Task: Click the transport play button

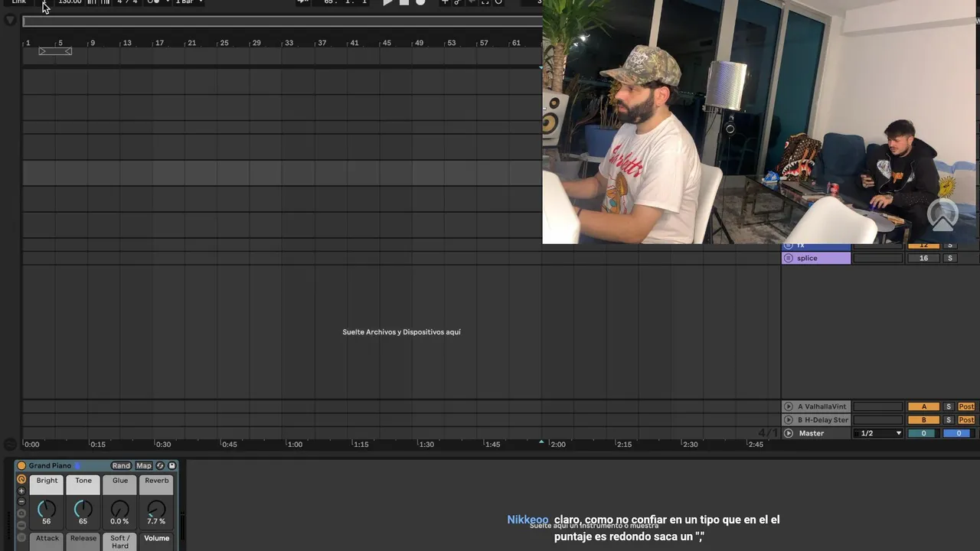Action: click(x=387, y=2)
